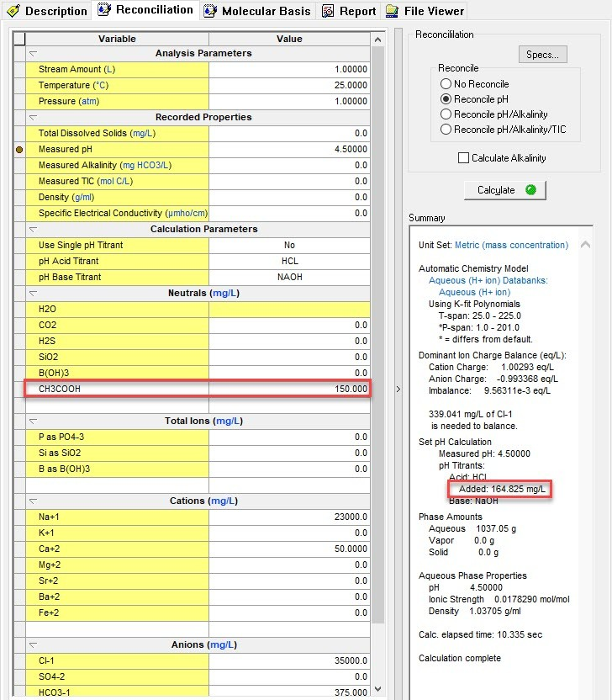Viewport: 612px width, 700px height.
Task: Click the °C unit link for Temperature
Action: (x=100, y=85)
